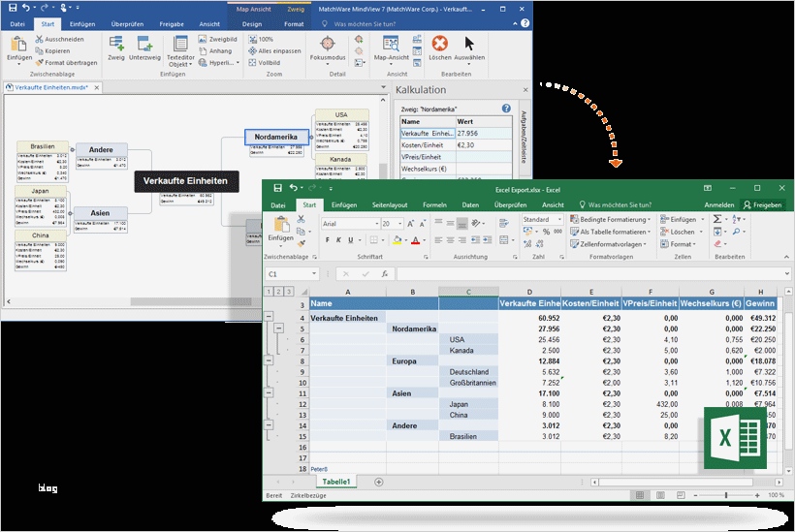Open Zellenformatvorlagen dropdown
This screenshot has height=532, width=795.
609,244
